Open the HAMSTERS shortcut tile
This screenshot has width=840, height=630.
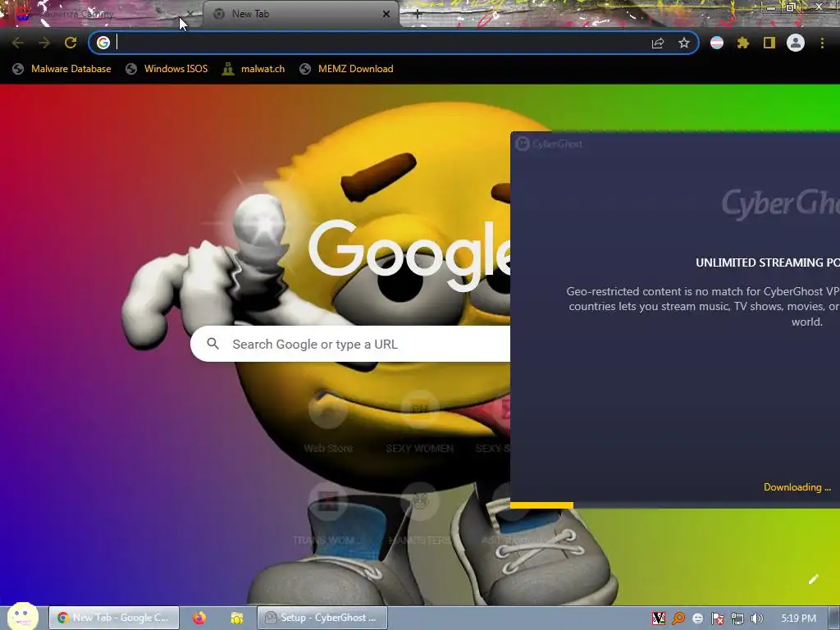click(x=420, y=513)
